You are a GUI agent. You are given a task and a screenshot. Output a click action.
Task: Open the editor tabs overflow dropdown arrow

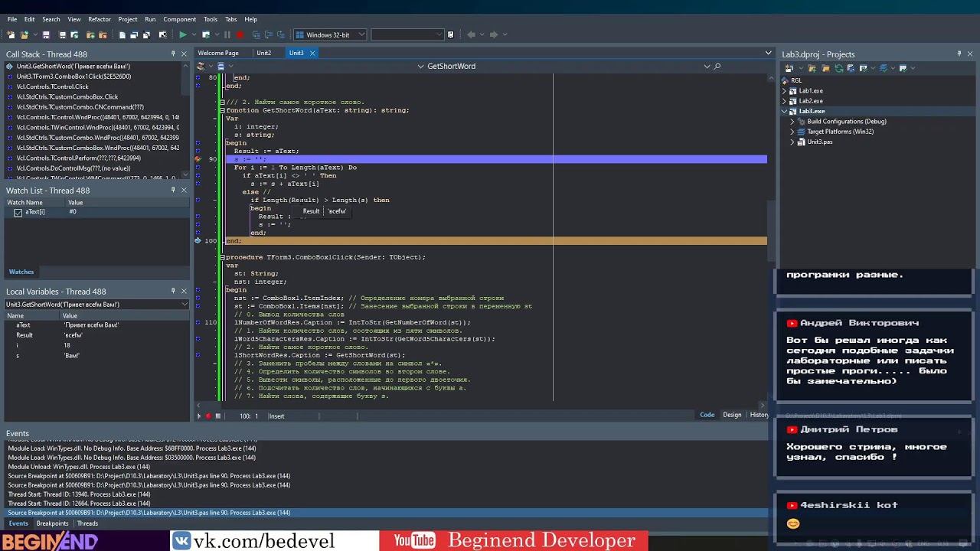point(768,53)
